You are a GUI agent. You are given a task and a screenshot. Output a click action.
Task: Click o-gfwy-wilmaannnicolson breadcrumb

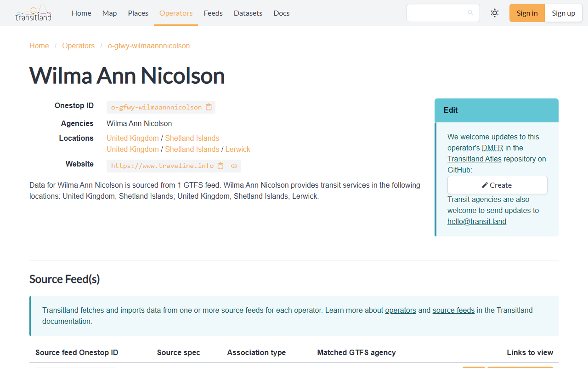coord(149,46)
